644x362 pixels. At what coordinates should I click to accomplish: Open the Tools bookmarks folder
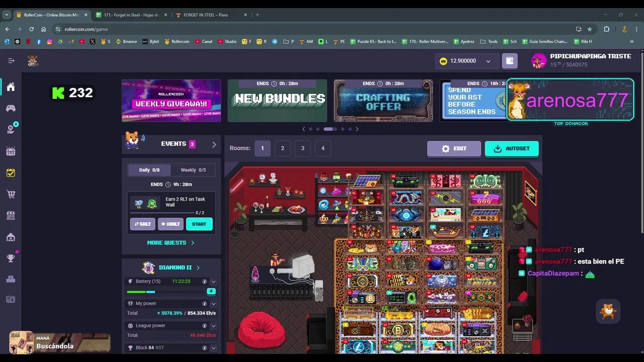pos(489,41)
